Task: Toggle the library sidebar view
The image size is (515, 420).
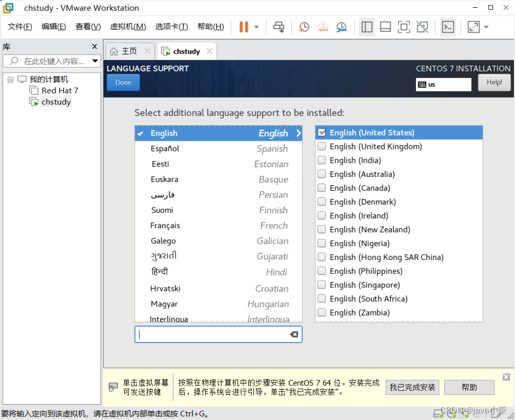Action: [x=367, y=27]
